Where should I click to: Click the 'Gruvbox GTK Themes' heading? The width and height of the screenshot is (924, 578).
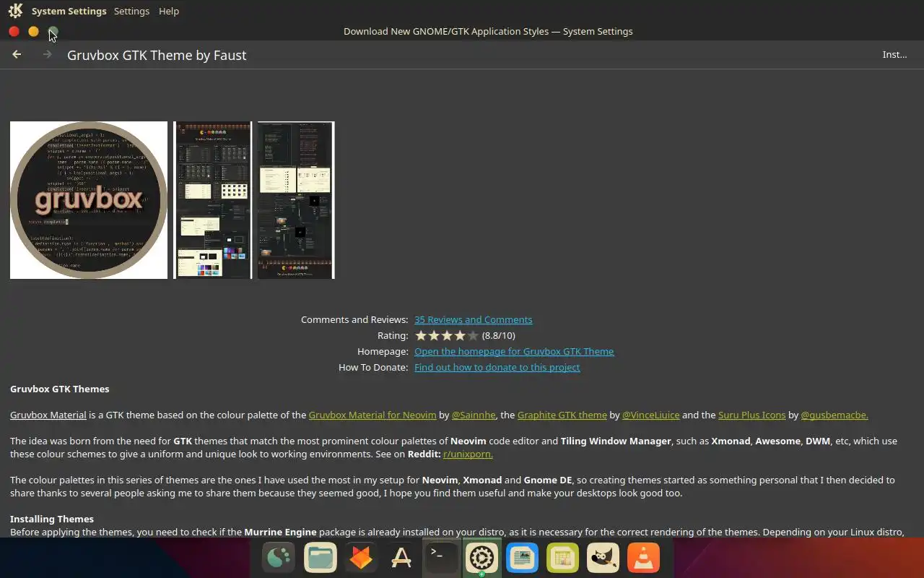60,389
